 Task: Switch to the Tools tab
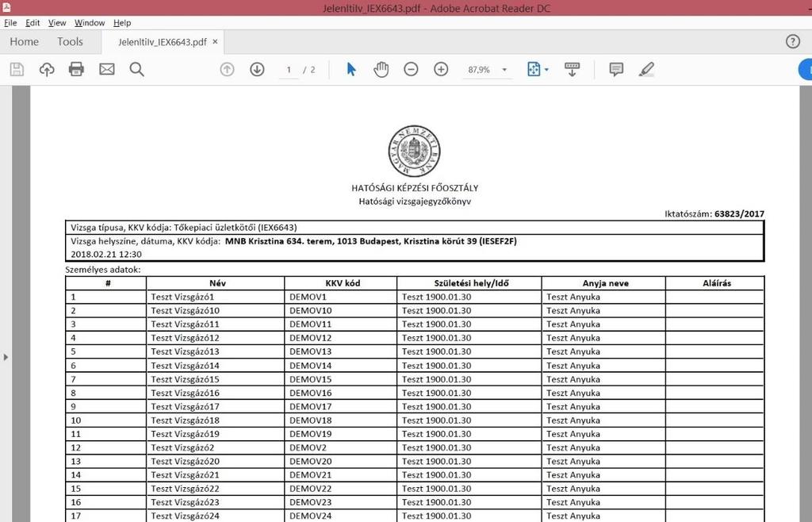70,42
